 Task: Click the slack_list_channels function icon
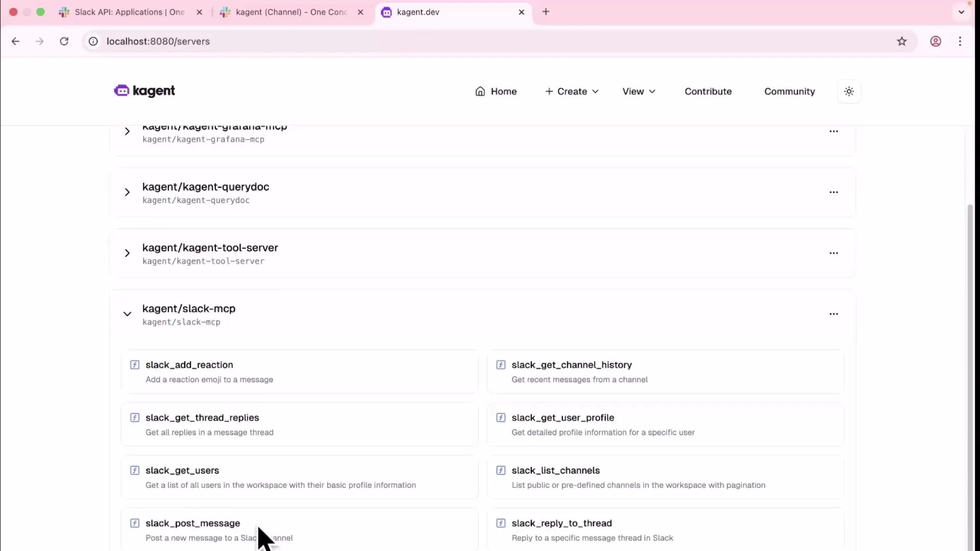tap(501, 470)
